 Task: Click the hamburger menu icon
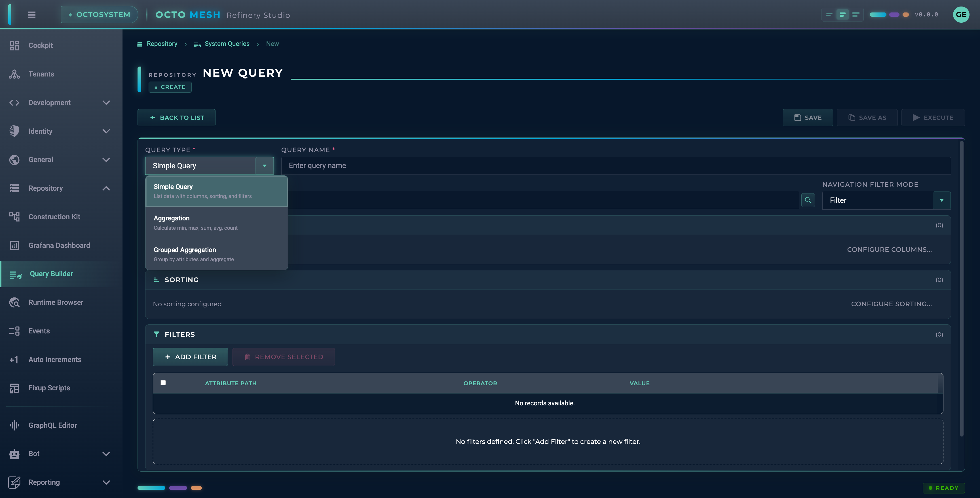tap(31, 15)
